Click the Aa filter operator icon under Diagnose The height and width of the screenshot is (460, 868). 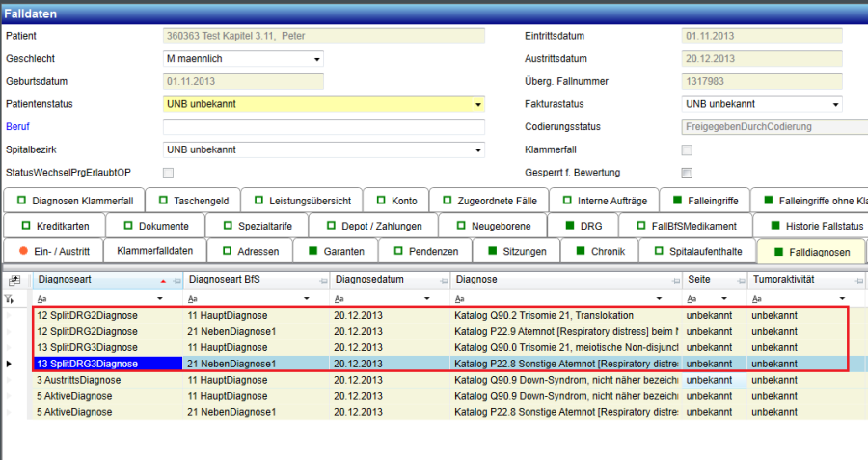click(460, 299)
